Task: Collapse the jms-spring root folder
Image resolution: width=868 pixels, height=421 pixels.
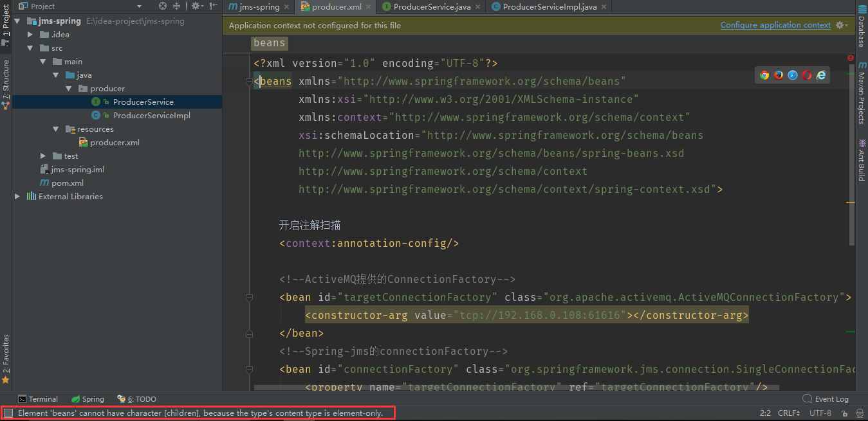Action: (17, 21)
